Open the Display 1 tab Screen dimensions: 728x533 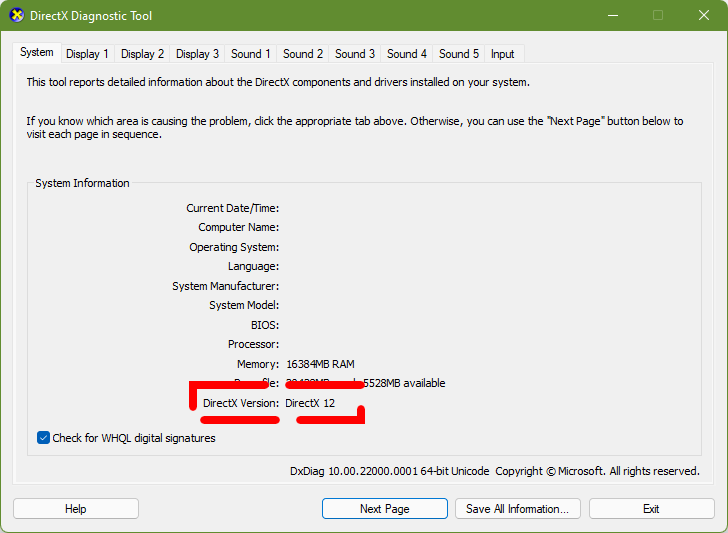(87, 54)
